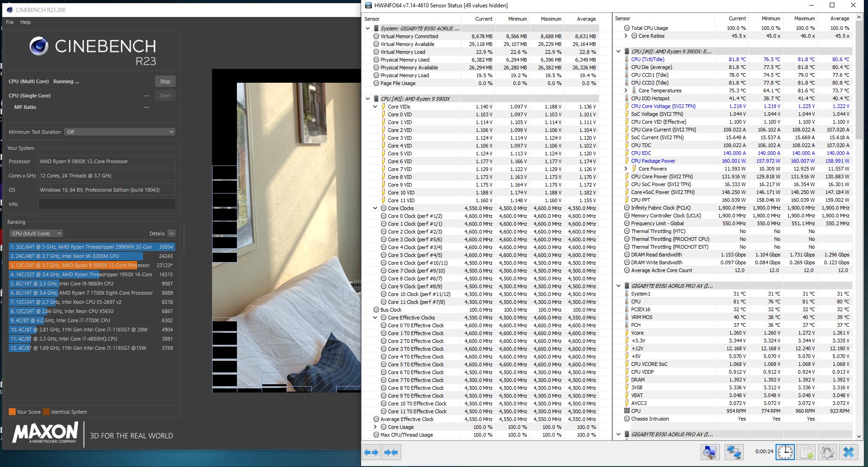Reset the elapsed timer with the clock icon
Screen dimensions: 868x467
(x=785, y=452)
